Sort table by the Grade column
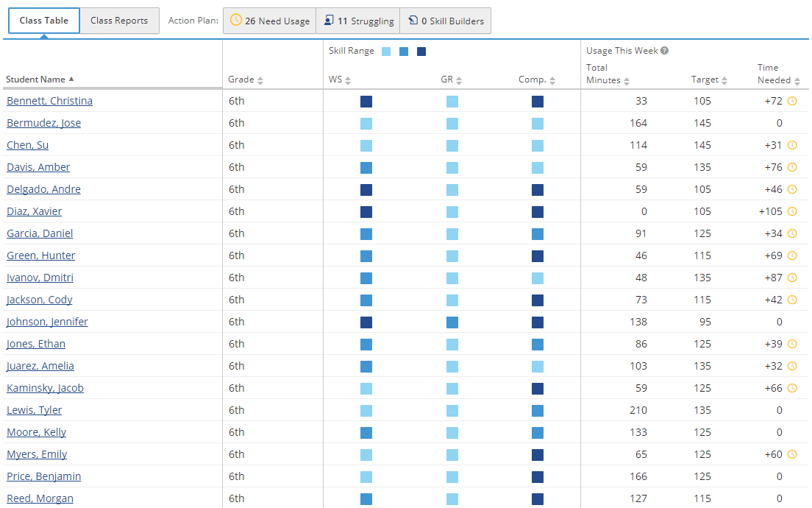812x508 pixels. pyautogui.click(x=246, y=80)
